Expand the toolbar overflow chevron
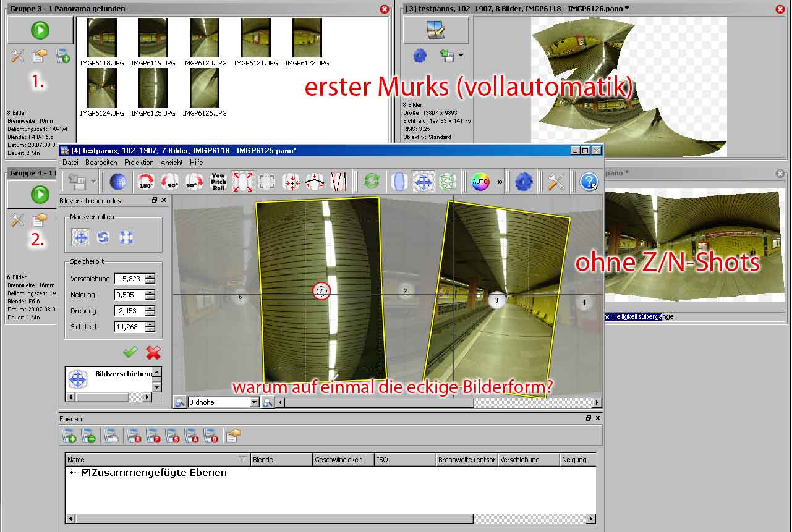The width and height of the screenshot is (792, 532). 500,182
